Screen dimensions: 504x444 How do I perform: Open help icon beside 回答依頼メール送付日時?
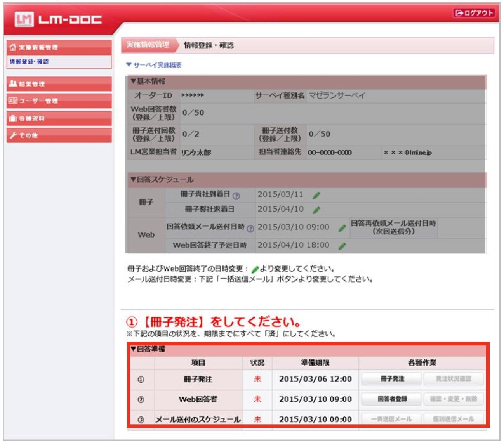pyautogui.click(x=250, y=229)
